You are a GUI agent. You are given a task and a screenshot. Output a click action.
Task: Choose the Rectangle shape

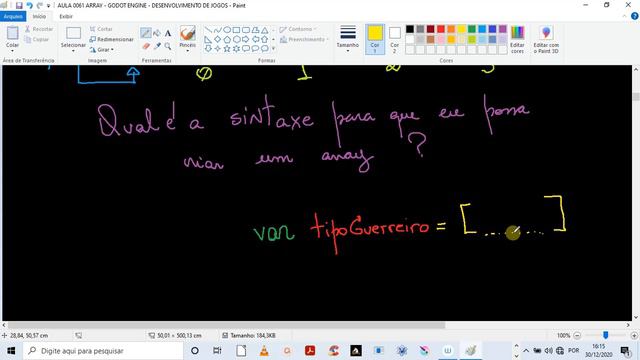[x=236, y=30]
